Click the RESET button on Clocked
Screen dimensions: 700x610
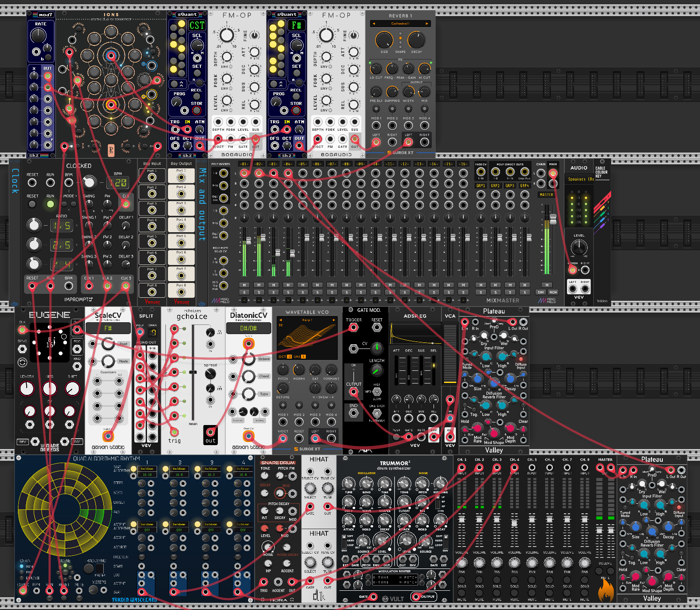point(32,204)
